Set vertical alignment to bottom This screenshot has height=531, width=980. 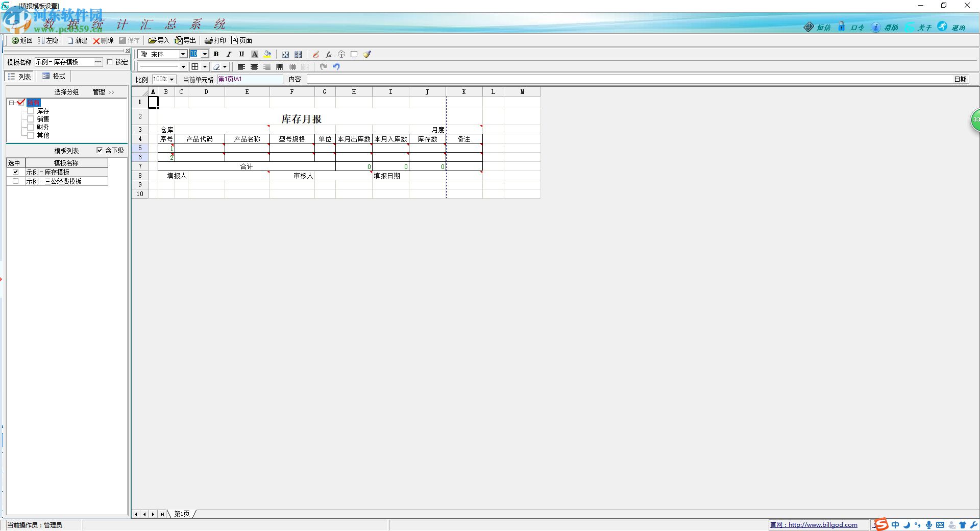point(305,67)
